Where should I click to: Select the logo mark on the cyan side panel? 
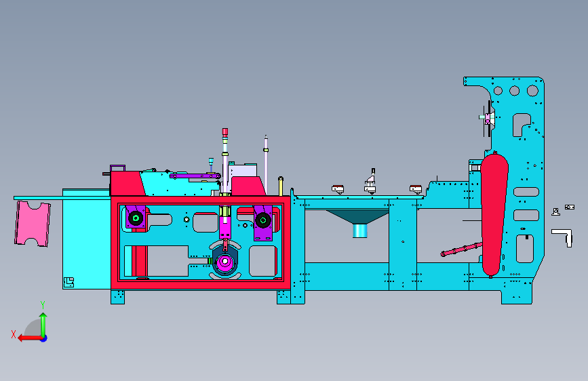(x=68, y=282)
